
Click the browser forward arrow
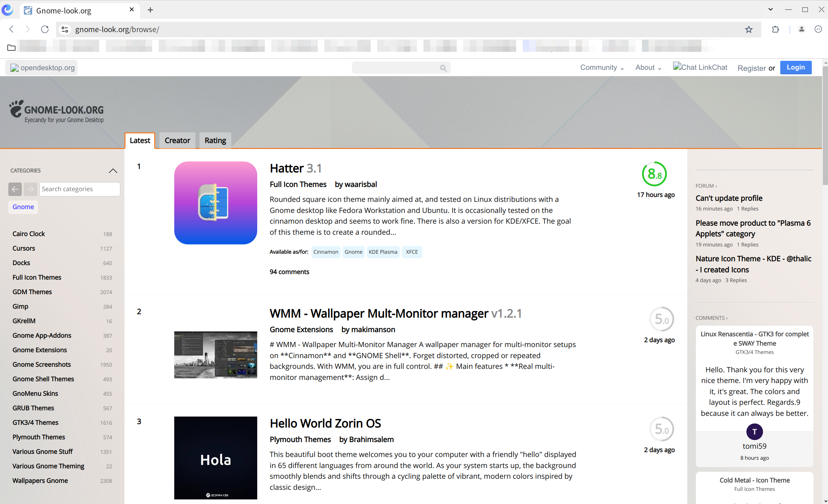pos(28,29)
